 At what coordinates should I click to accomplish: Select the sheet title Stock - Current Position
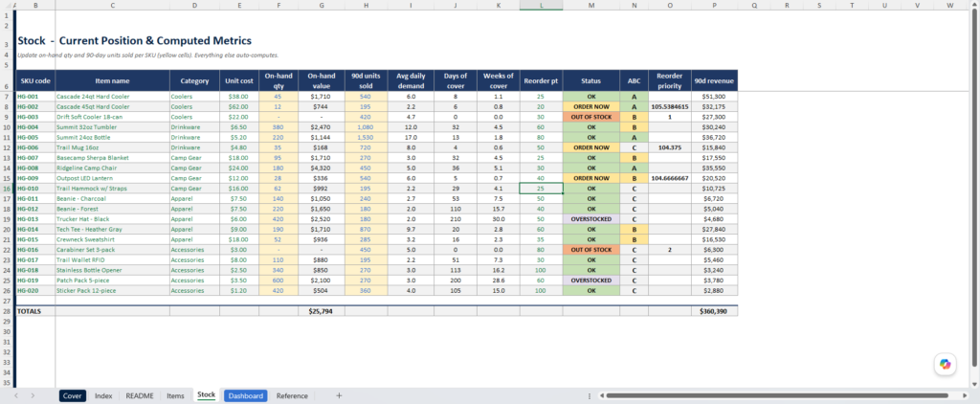click(x=134, y=40)
